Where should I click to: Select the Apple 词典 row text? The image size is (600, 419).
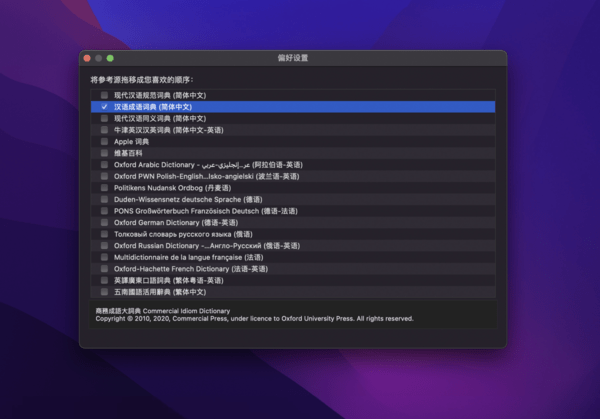[x=131, y=142]
